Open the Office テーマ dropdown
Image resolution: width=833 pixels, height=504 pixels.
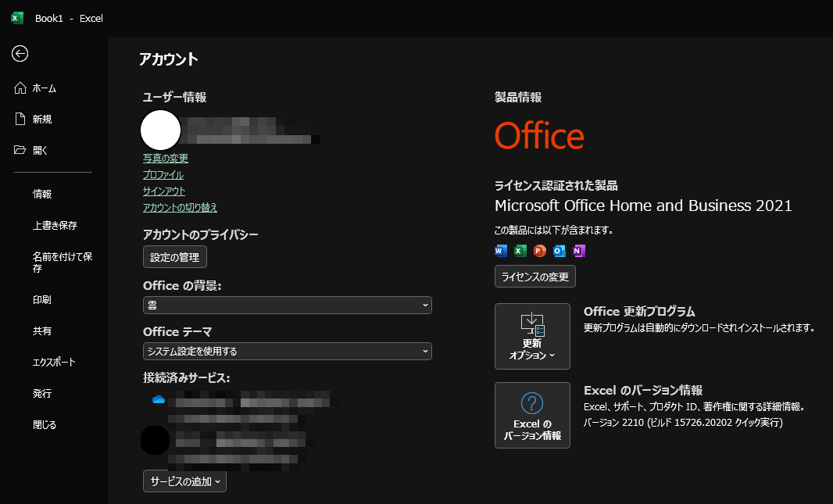coord(288,352)
